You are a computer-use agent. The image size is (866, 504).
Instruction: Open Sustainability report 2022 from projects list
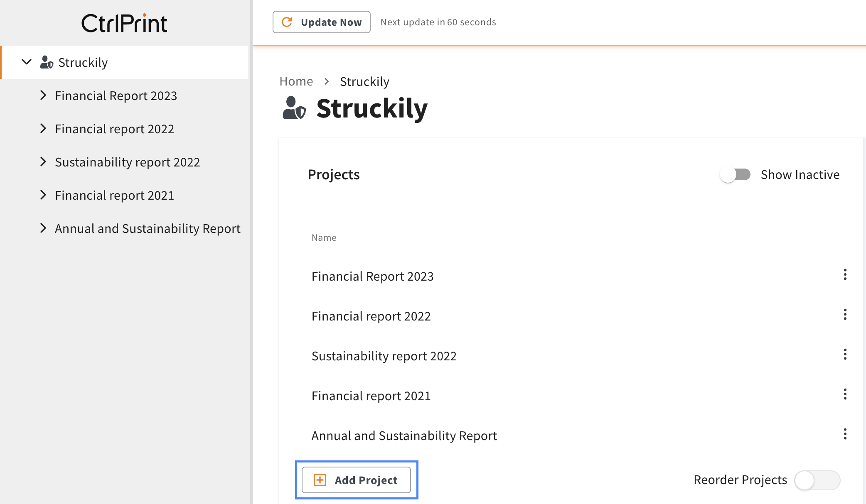pyautogui.click(x=384, y=356)
